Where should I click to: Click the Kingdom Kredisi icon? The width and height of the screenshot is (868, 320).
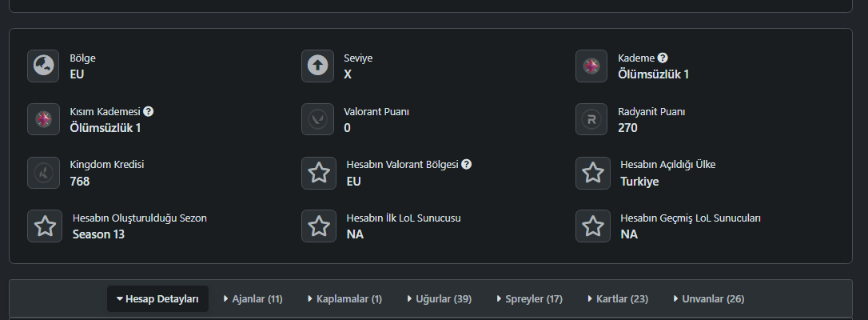tap(43, 173)
